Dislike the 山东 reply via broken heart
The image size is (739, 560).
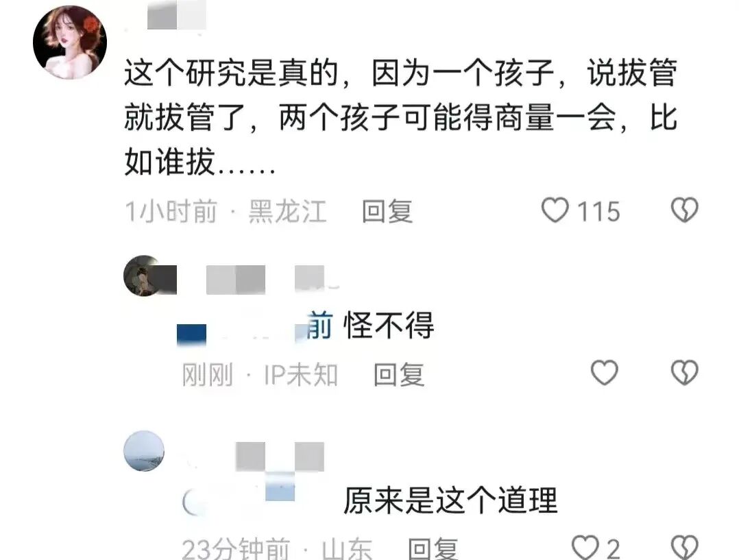click(684, 547)
